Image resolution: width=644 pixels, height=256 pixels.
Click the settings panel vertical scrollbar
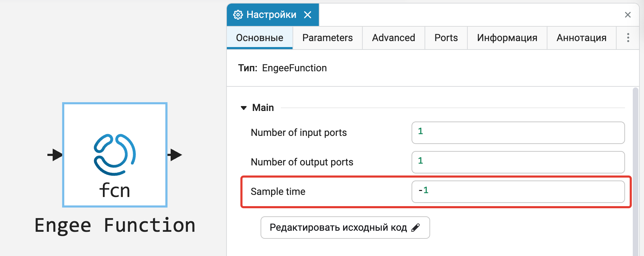point(635,171)
